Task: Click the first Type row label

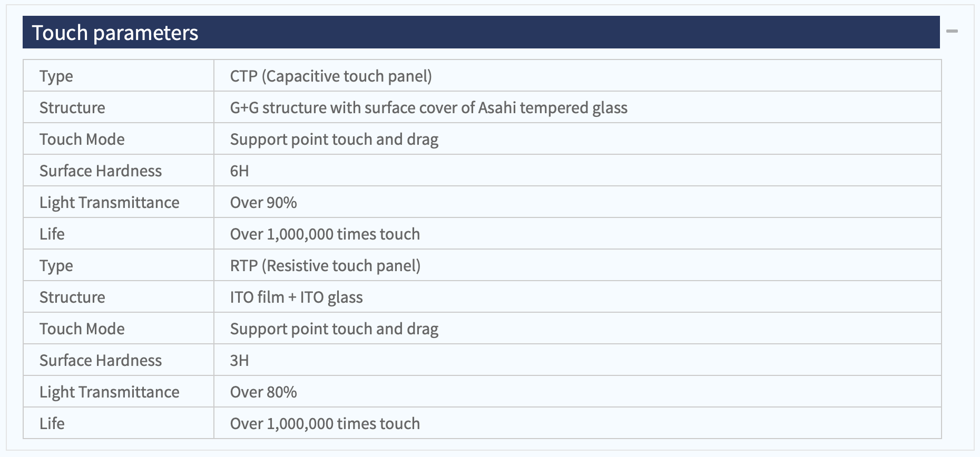Action: point(119,75)
